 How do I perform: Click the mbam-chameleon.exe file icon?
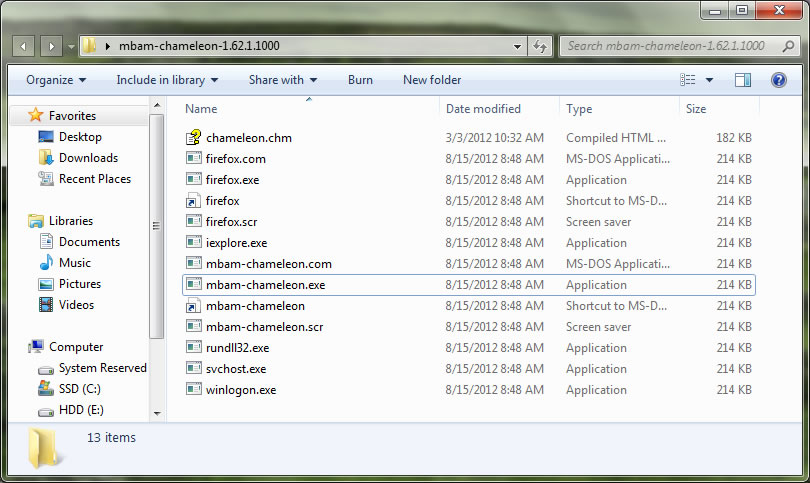pyautogui.click(x=194, y=284)
